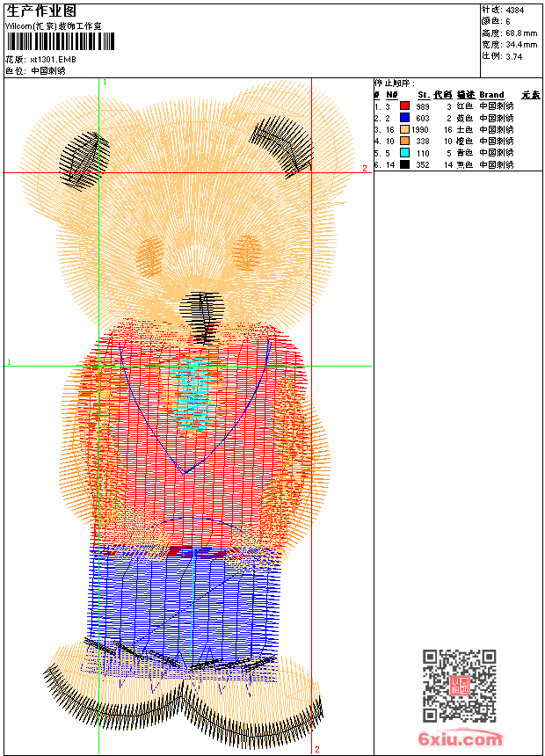Click the light tan swatch with 1990 stitches
Image resolution: width=545 pixels, height=756 pixels.
tap(405, 129)
